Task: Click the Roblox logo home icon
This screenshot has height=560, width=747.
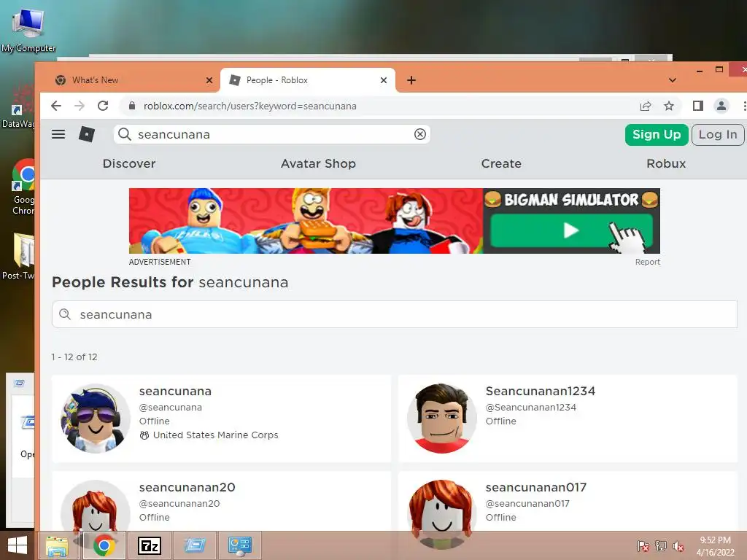Action: (87, 134)
